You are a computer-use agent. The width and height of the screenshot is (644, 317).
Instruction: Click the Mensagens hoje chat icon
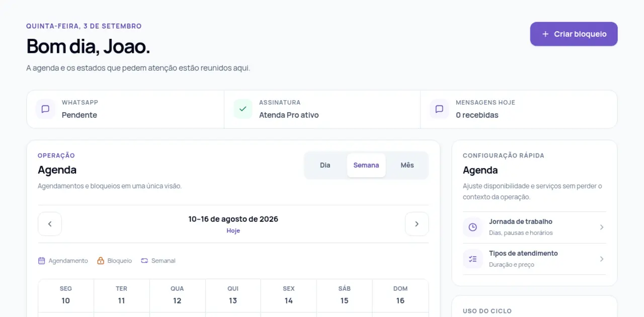click(x=439, y=109)
